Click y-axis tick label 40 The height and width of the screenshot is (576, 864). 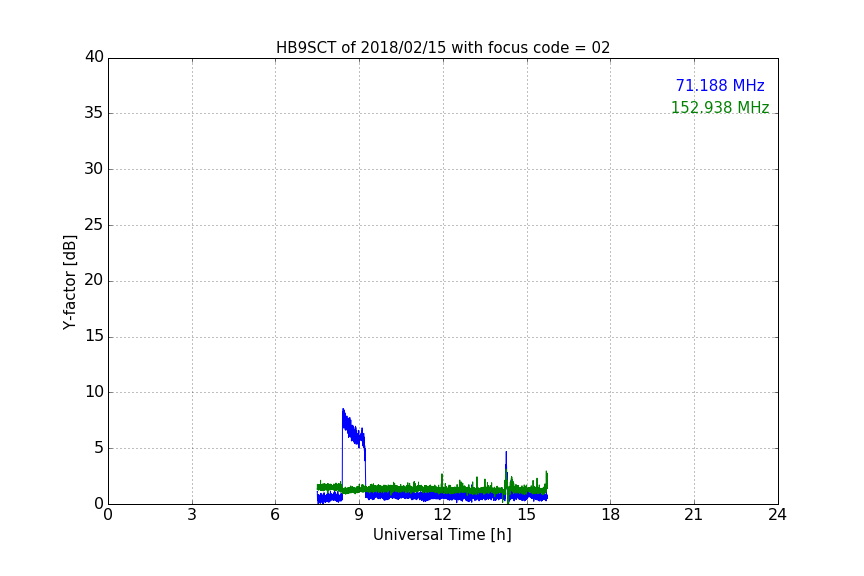[x=94, y=57]
